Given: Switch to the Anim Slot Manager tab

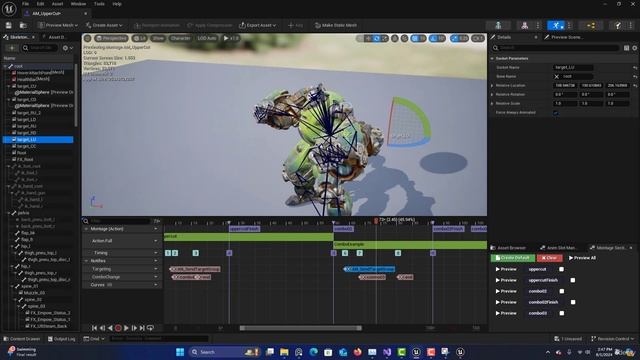Looking at the screenshot, I should click(x=558, y=248).
